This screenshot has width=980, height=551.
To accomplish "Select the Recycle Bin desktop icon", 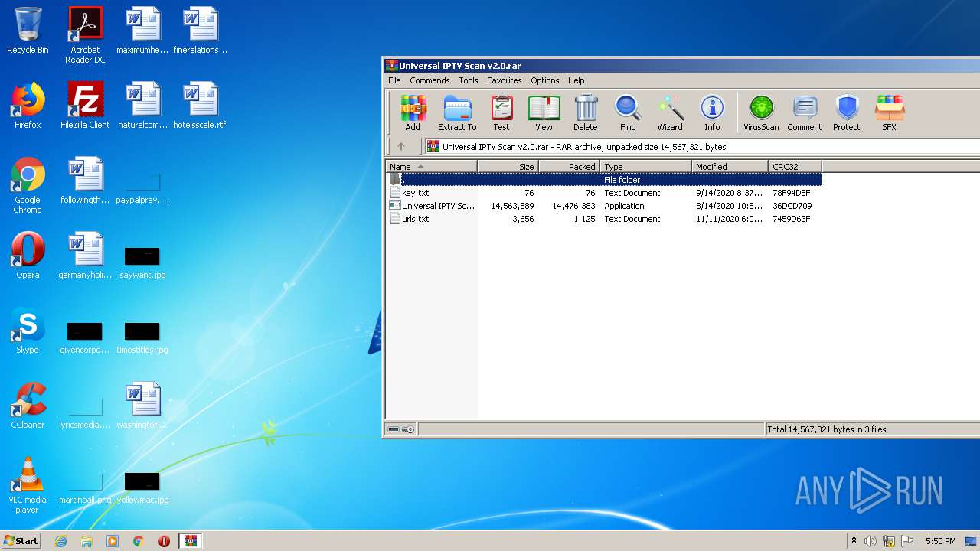I will [28, 31].
